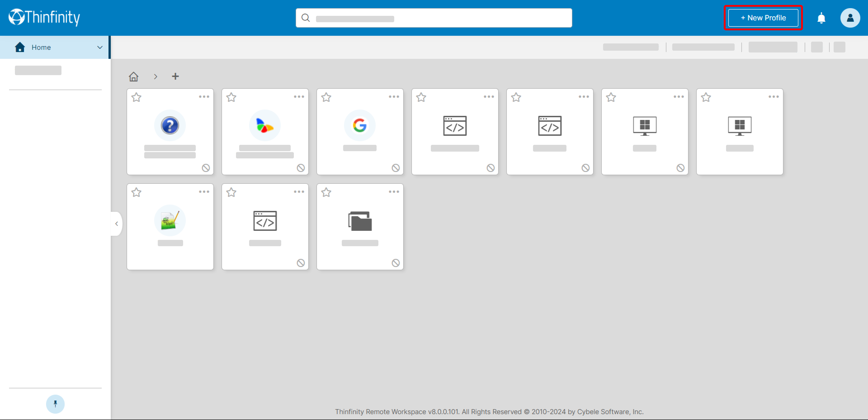Pin the sidebar with the pin button
Screen dimensions: 868x420
point(55,404)
